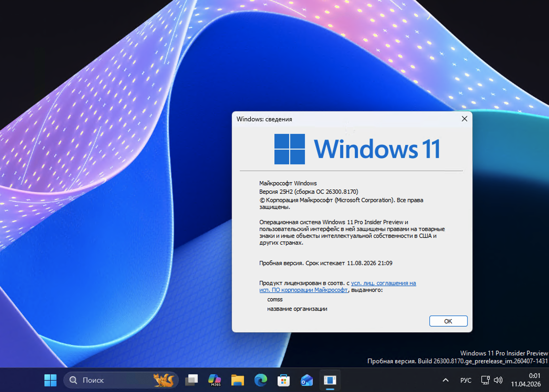Screen dimensions: 549x392
Task: Open the Start menu
Action: pos(50,380)
